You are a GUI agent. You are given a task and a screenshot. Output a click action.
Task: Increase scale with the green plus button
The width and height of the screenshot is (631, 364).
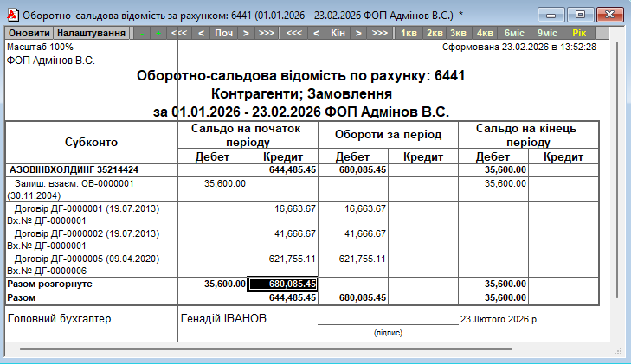pos(158,33)
